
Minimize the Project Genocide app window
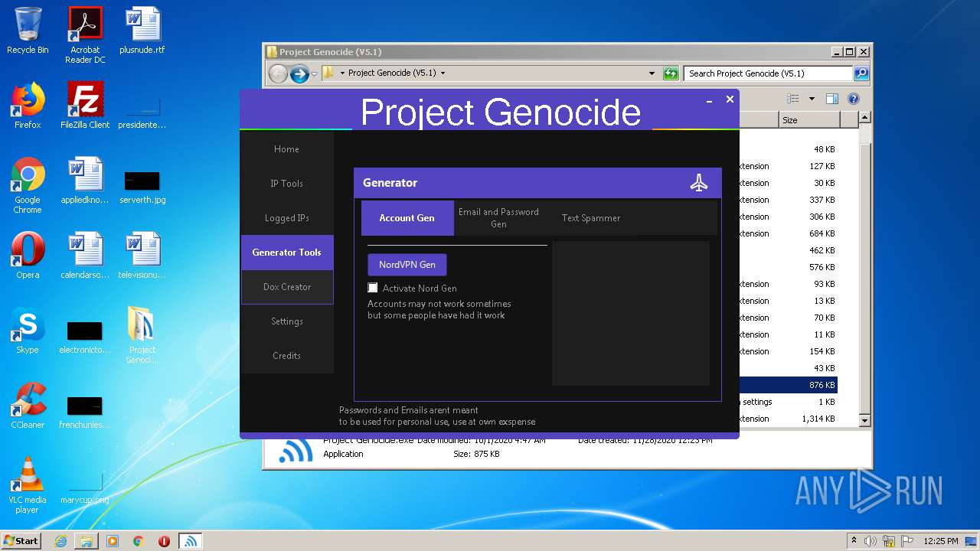[710, 99]
